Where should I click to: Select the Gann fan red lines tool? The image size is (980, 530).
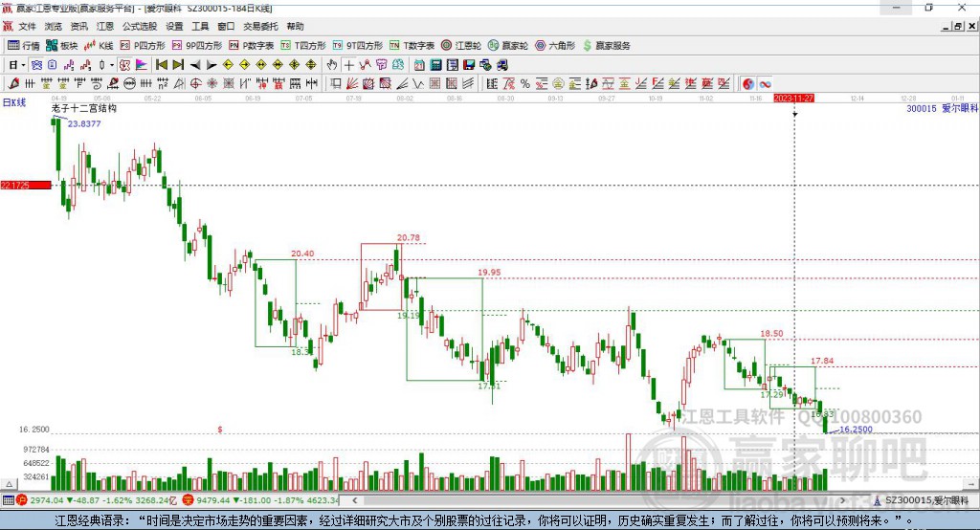tap(352, 84)
